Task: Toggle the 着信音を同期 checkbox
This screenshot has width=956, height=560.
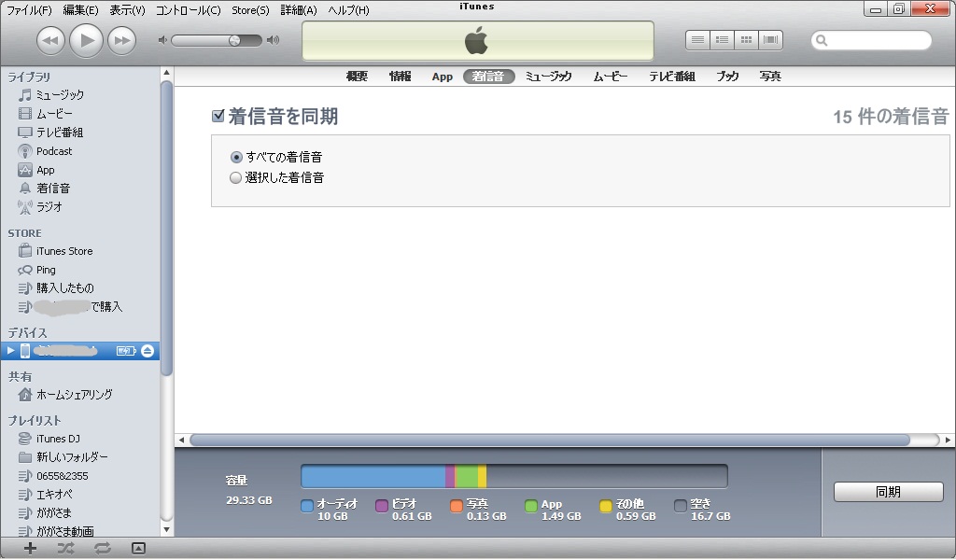Action: [x=218, y=116]
